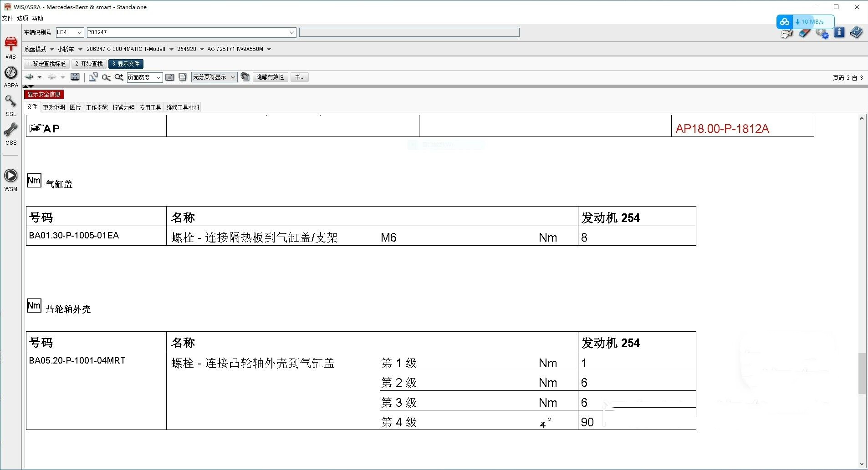Open back history dropdown arrow
Viewport: 868px width, 470px height.
[40, 77]
